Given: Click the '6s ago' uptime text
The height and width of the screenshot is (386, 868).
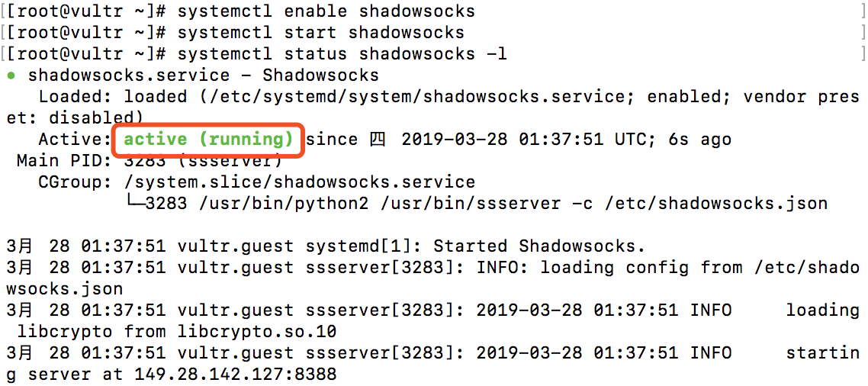Looking at the screenshot, I should [x=699, y=140].
